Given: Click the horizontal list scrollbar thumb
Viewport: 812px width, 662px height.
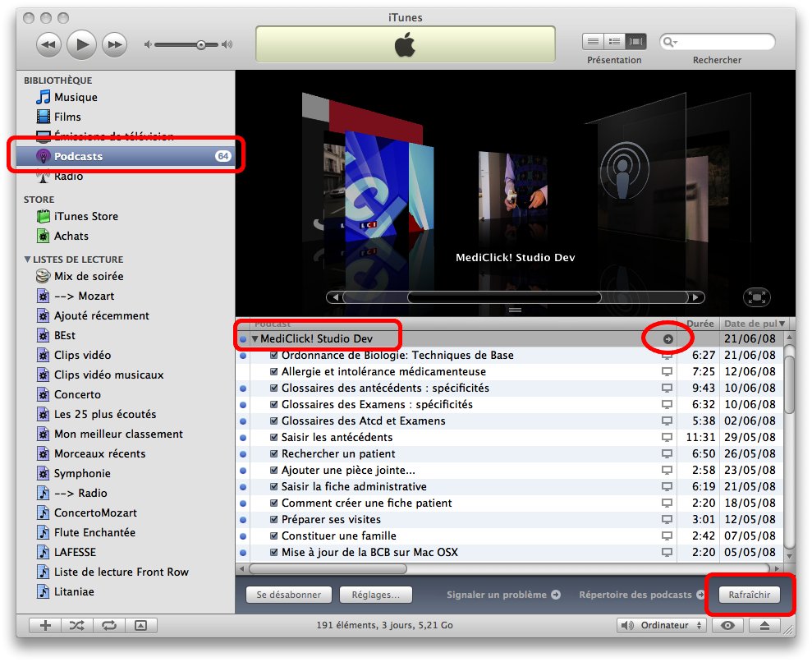Looking at the screenshot, I should coord(328,568).
